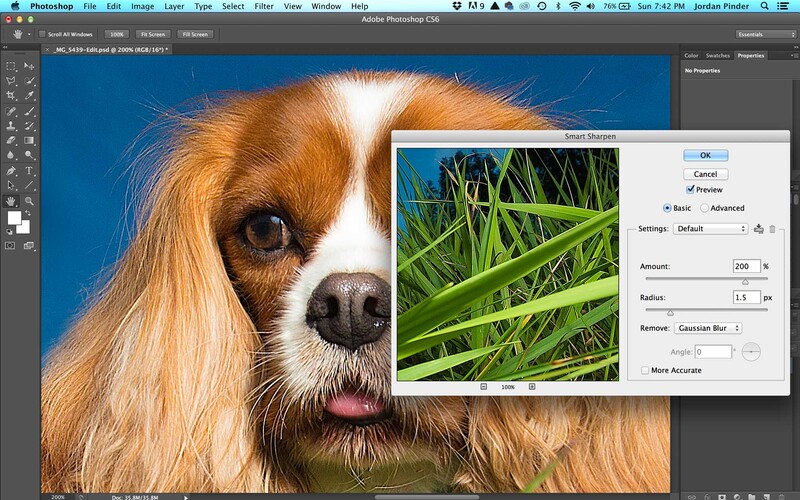Open the Properties panel flyout menu
800x500 pixels.
coord(793,55)
